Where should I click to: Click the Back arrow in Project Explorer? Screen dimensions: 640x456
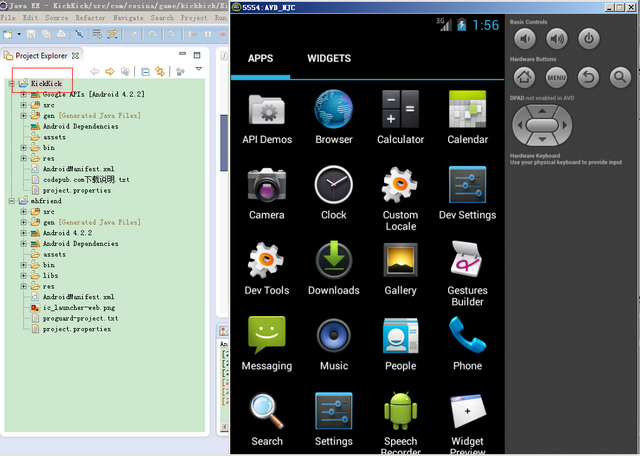coord(95,72)
